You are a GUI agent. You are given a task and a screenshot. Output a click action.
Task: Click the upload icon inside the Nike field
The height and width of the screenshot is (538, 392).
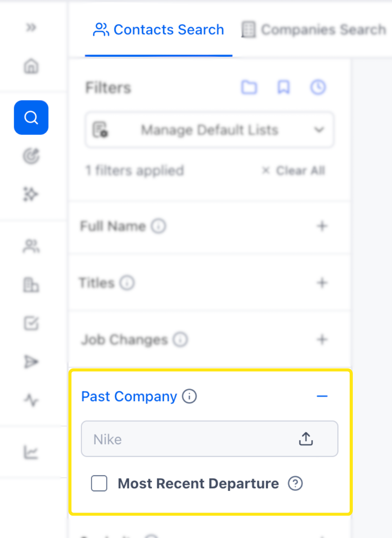(306, 439)
